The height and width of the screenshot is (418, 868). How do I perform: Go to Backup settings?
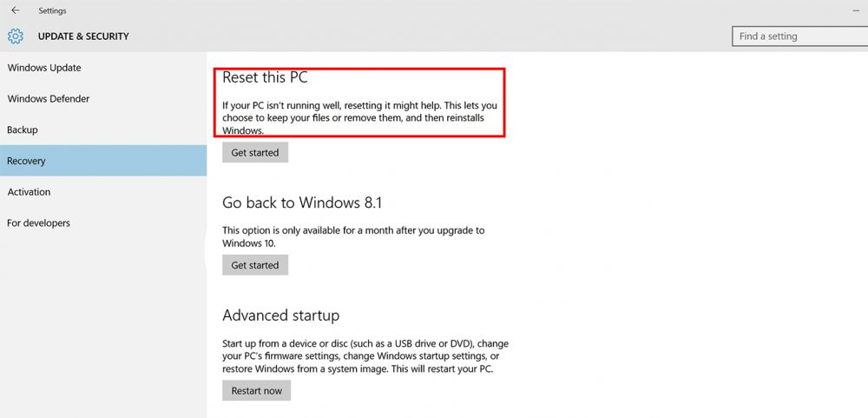click(x=23, y=129)
